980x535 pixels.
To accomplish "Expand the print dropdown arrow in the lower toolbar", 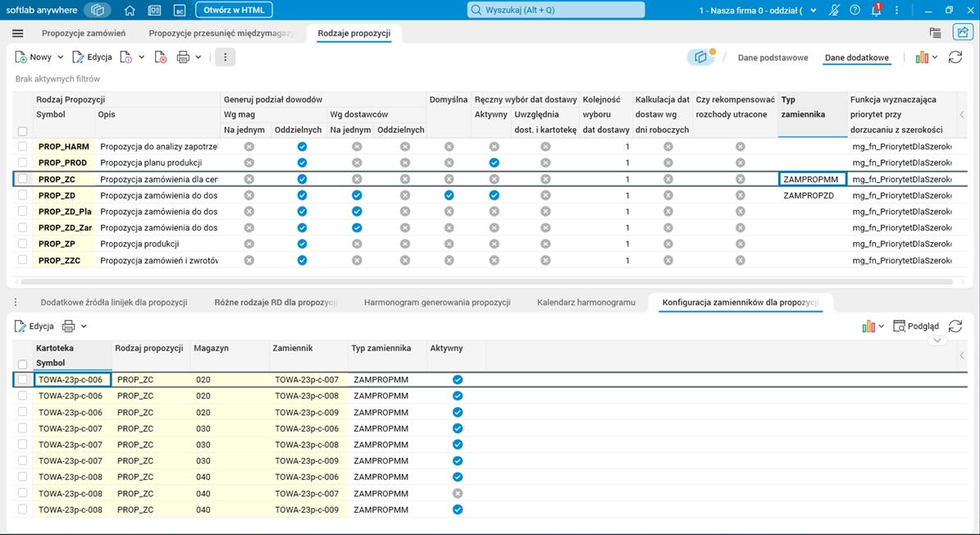I will (84, 327).
